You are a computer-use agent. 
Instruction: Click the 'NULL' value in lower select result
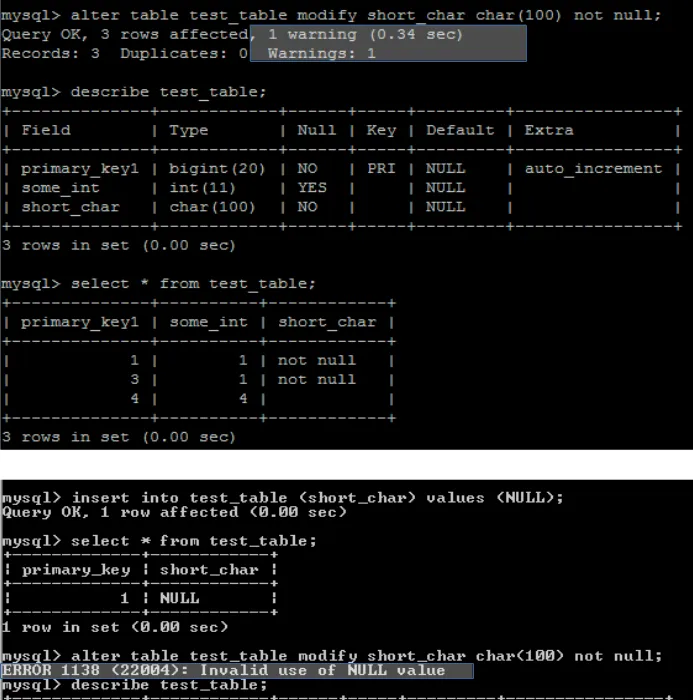[180, 598]
